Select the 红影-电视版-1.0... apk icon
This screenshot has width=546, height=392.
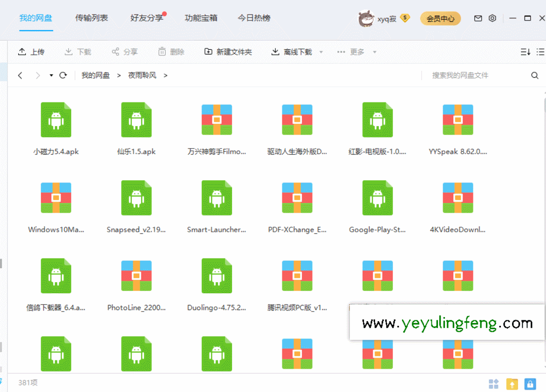coord(377,120)
